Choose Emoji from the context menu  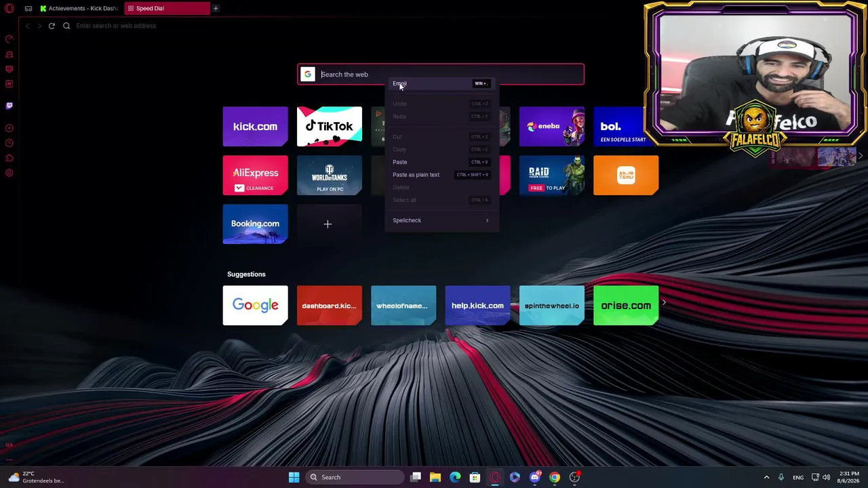(441, 83)
